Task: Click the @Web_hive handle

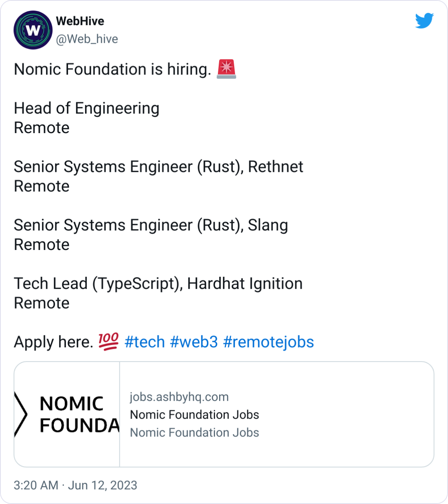Action: (86, 39)
